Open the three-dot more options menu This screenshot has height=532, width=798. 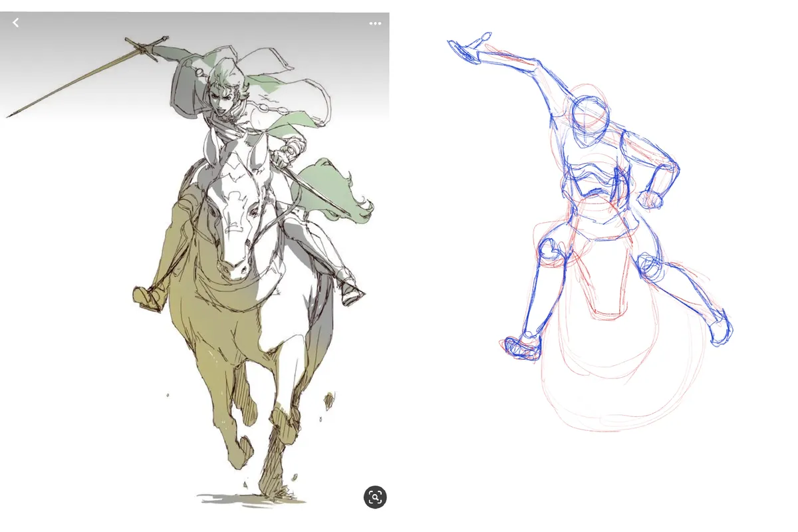pyautogui.click(x=375, y=23)
